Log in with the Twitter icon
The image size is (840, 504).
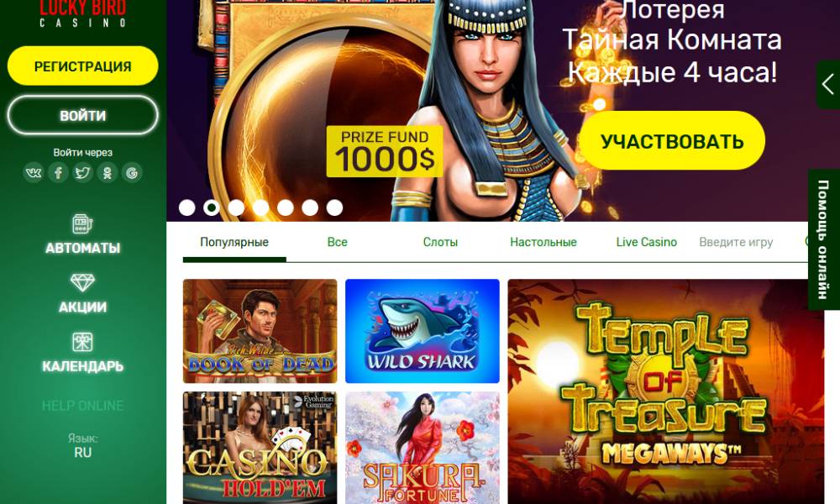click(x=82, y=173)
